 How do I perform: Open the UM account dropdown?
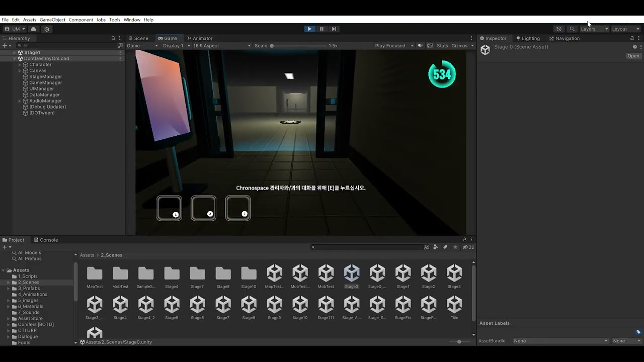click(x=15, y=29)
